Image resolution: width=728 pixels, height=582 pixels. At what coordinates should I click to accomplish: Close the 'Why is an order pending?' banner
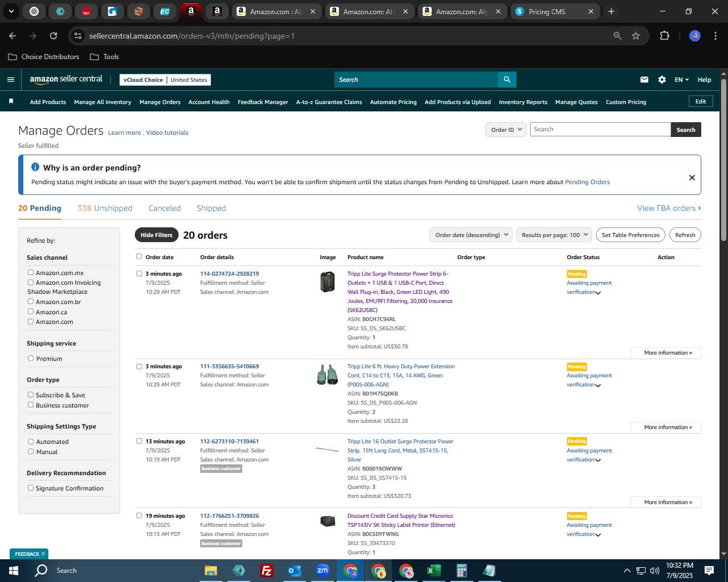coord(692,177)
